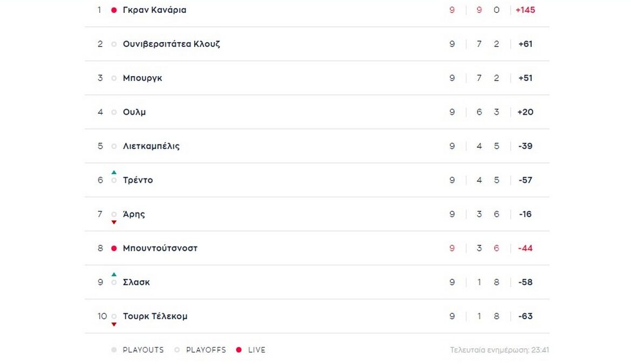Click the PLAYOFFS legend label
The width and height of the screenshot is (631, 364).
click(206, 350)
